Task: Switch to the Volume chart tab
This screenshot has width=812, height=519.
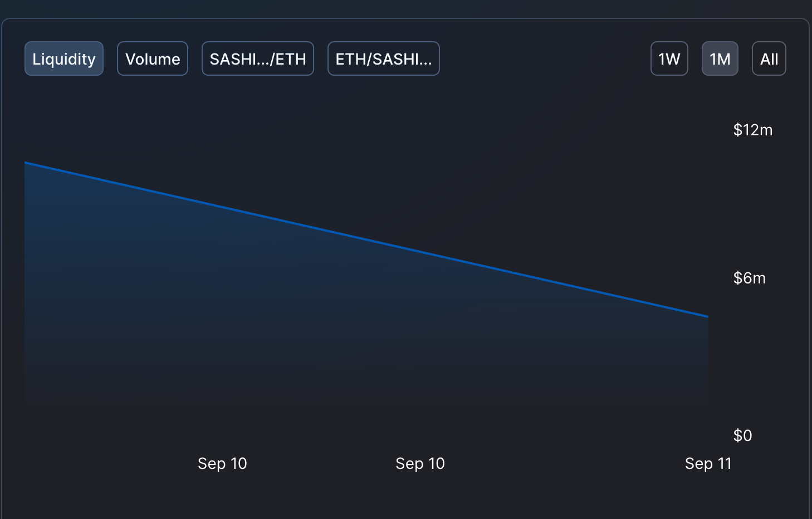Action: pyautogui.click(x=153, y=58)
